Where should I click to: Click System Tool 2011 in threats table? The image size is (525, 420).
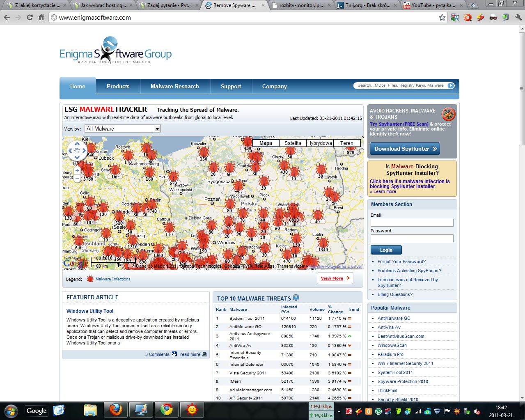tap(247, 318)
